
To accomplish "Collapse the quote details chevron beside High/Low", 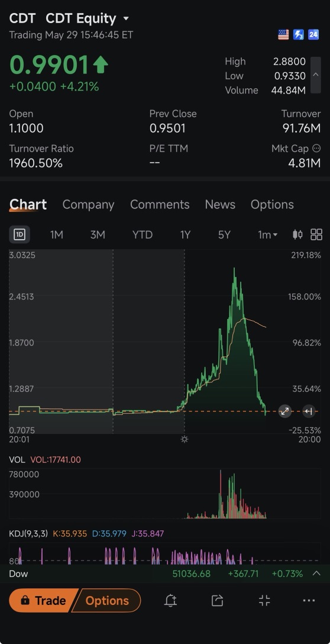I will click(x=316, y=75).
